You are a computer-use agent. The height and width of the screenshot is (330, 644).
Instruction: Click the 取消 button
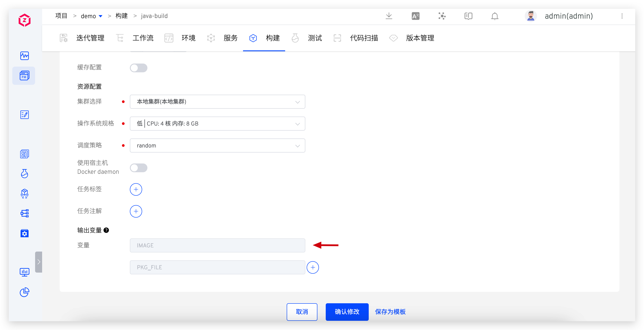pos(302,312)
